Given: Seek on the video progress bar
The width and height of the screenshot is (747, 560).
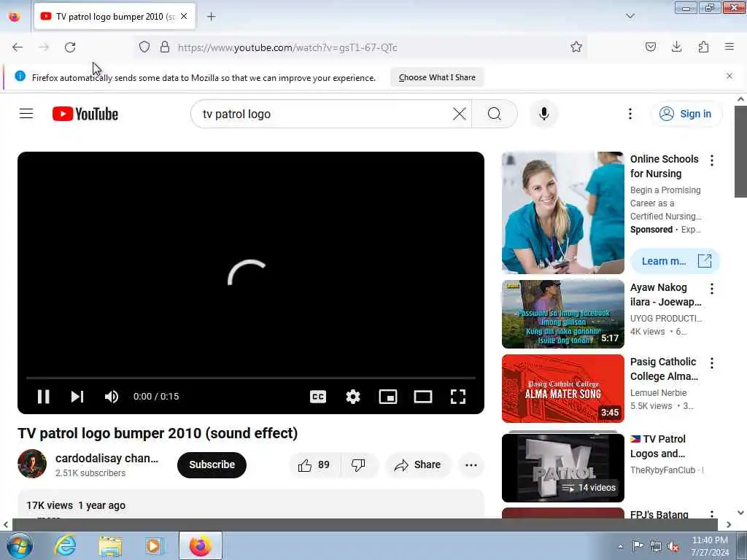Looking at the screenshot, I should pos(251,378).
